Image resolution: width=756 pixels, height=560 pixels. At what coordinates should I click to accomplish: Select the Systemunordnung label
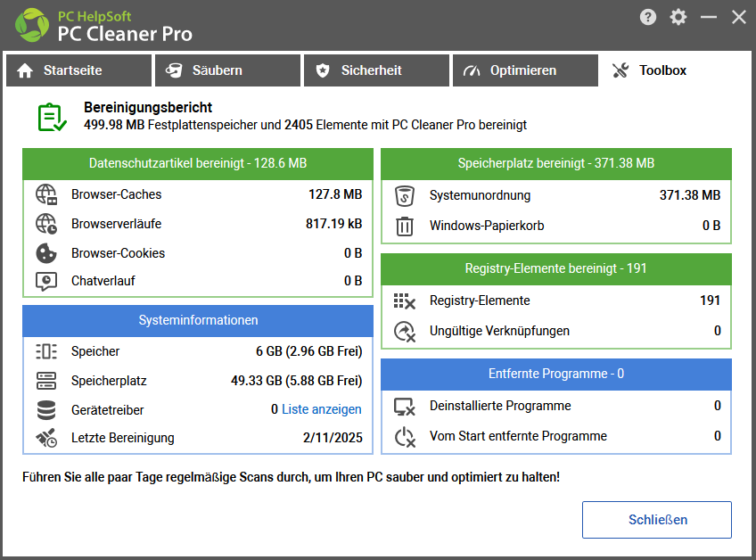tap(480, 195)
